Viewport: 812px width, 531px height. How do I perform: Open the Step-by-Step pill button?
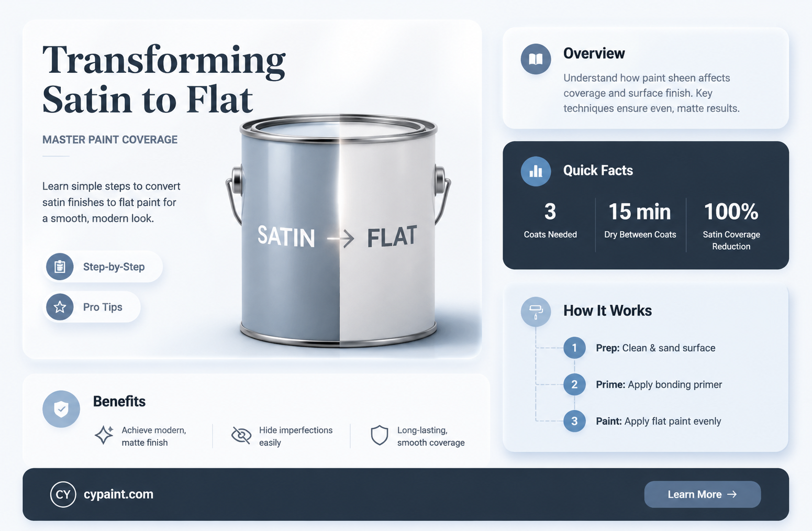[x=103, y=267]
